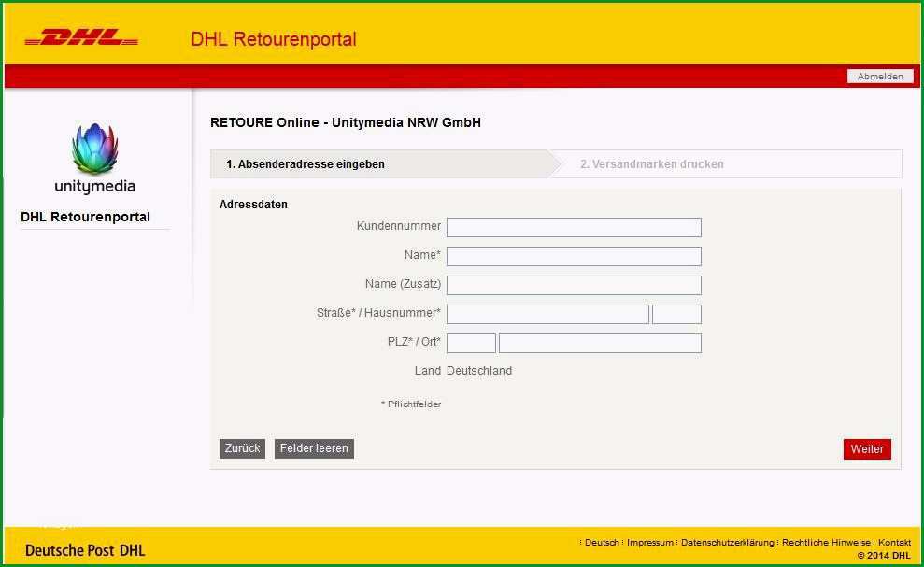This screenshot has width=924, height=567.
Task: Continue with the red Weiter button
Action: click(867, 449)
